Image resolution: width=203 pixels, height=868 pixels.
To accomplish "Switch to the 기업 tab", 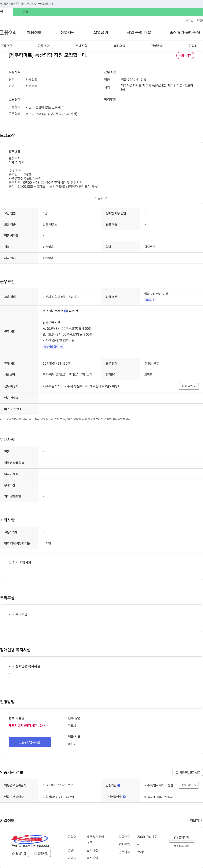I will click(25, 12).
